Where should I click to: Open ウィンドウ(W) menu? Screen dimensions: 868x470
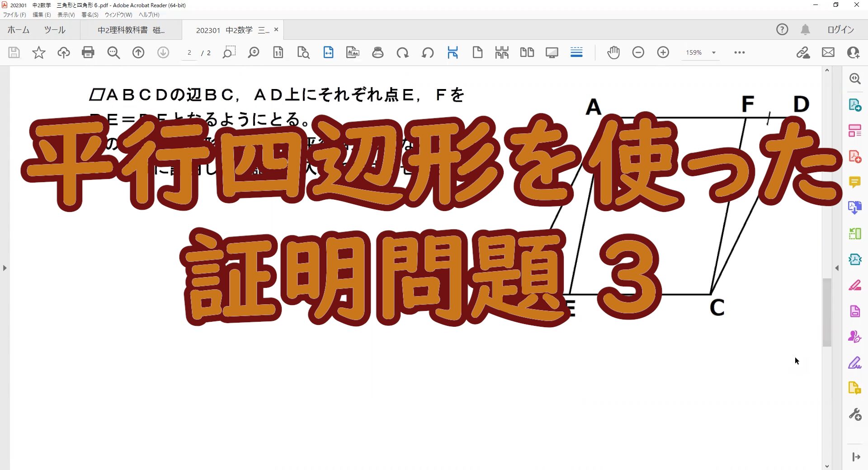pyautogui.click(x=118, y=14)
